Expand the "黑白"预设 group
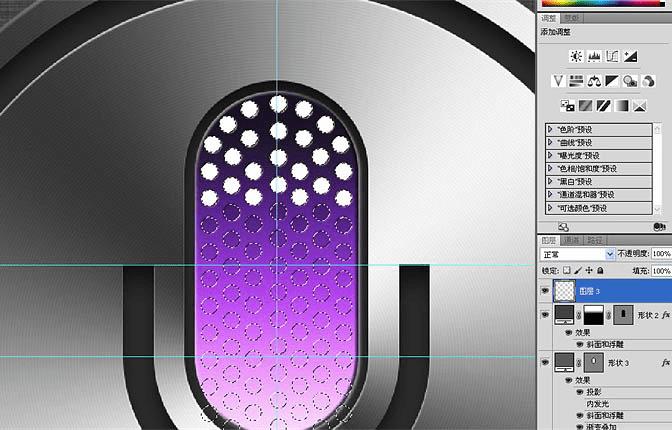The image size is (672, 430). click(550, 181)
